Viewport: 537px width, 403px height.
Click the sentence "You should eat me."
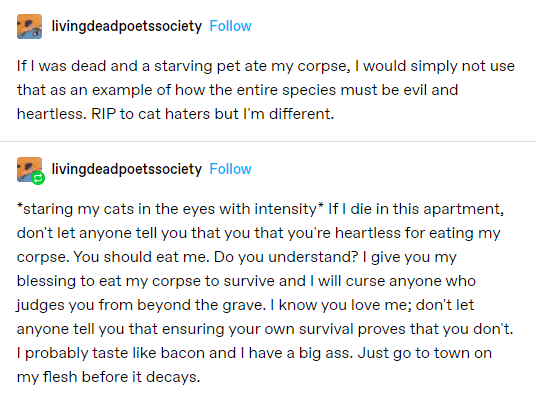click(x=141, y=257)
